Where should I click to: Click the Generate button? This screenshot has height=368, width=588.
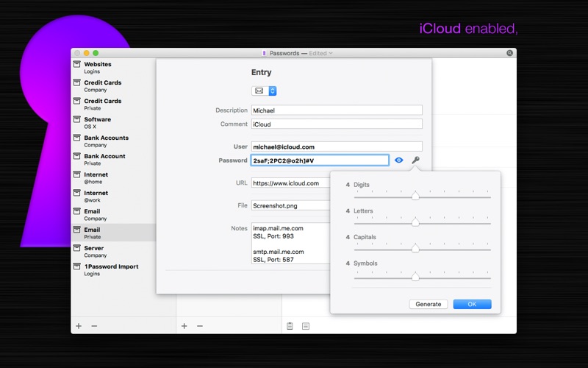(429, 304)
